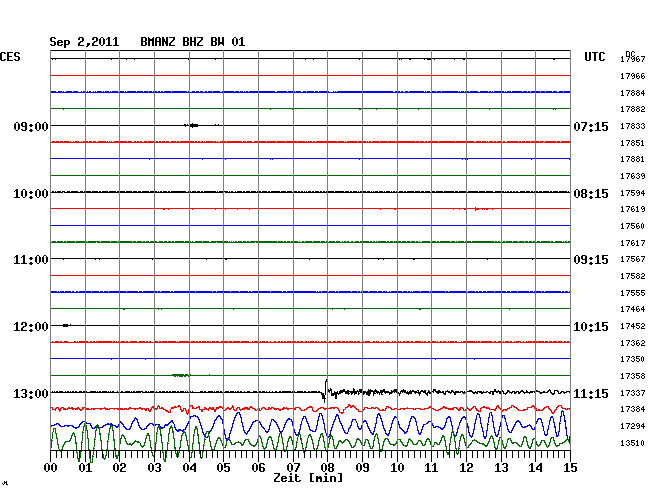The width and height of the screenshot is (650, 494).
Task: Click the '12:00' local time label
Action: click(31, 327)
